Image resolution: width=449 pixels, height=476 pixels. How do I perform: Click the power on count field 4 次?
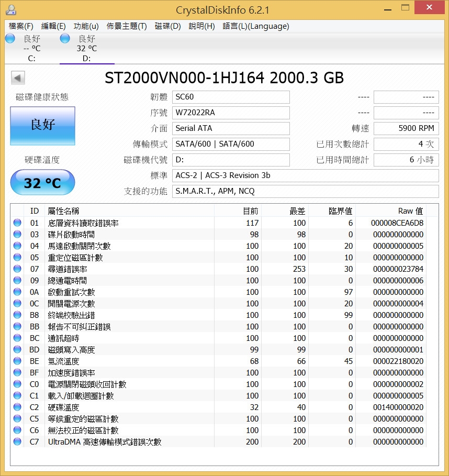[x=406, y=144]
